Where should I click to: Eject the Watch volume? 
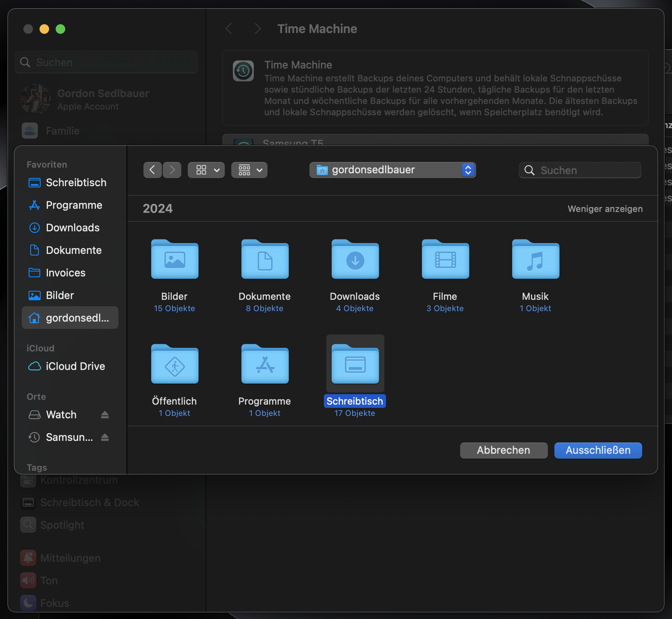(x=105, y=415)
